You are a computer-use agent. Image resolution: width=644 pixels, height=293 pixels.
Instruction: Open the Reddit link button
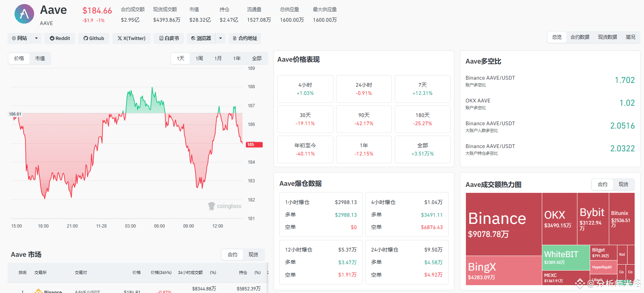tap(60, 38)
